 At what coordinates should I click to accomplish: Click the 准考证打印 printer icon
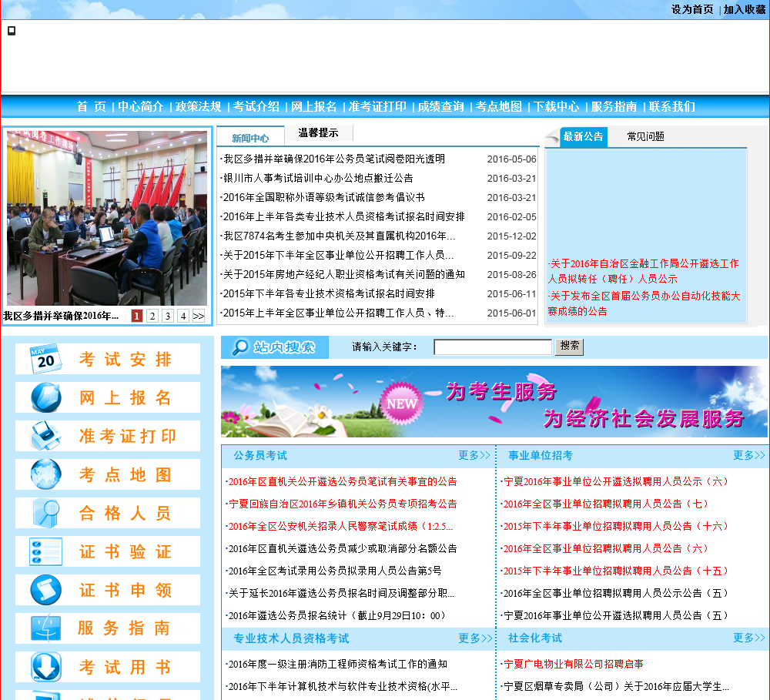[45, 436]
